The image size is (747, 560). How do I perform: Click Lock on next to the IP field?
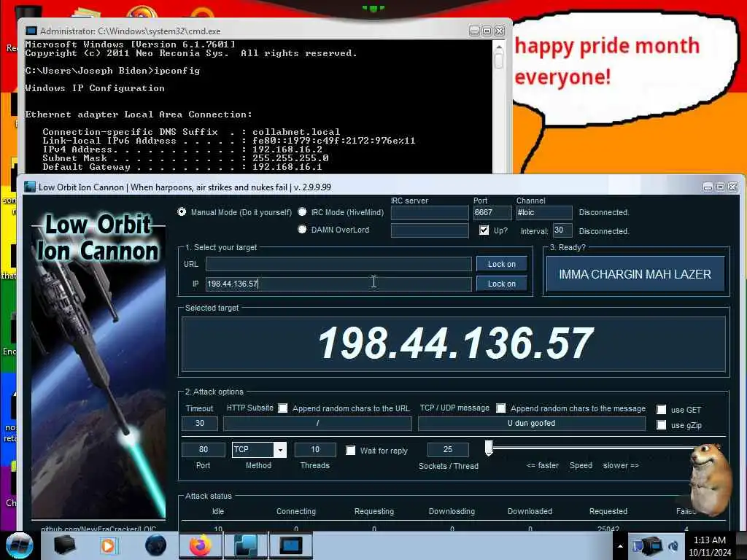point(502,284)
